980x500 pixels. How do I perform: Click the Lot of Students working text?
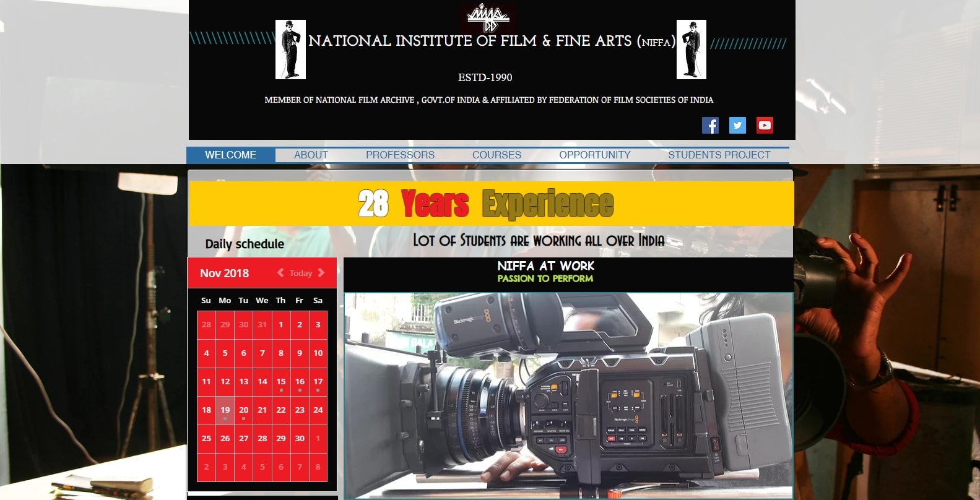[x=539, y=240]
